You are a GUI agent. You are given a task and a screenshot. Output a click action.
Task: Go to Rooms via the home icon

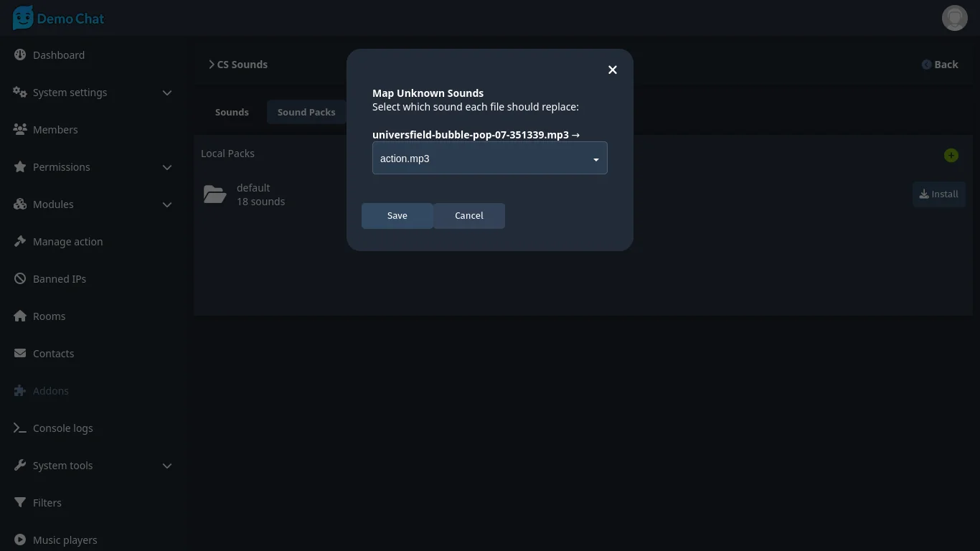pos(20,316)
